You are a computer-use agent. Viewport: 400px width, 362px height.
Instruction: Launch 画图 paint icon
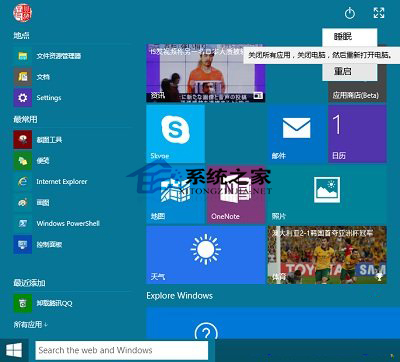[23, 202]
